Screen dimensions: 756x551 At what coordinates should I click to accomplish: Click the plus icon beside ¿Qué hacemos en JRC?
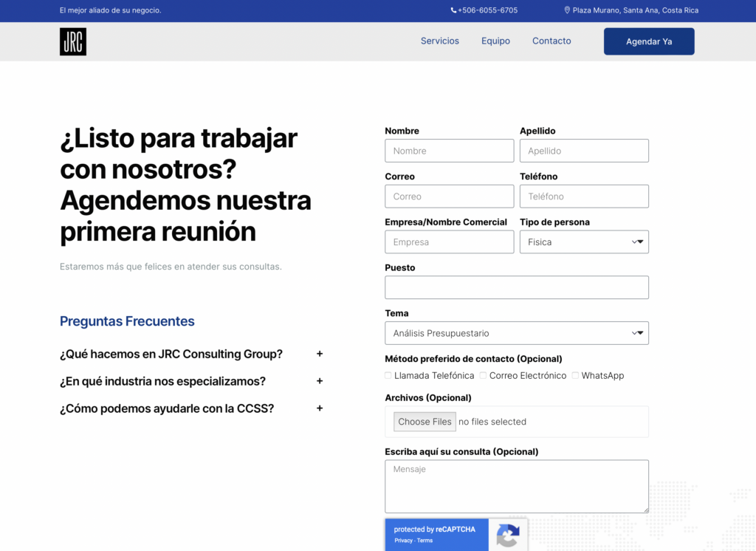coord(320,354)
